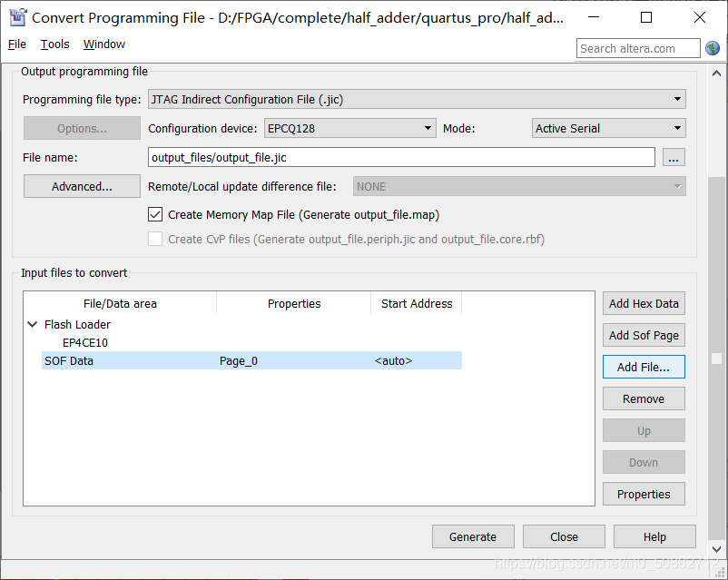This screenshot has width=728, height=580.
Task: Open the Tools menu
Action: [54, 44]
